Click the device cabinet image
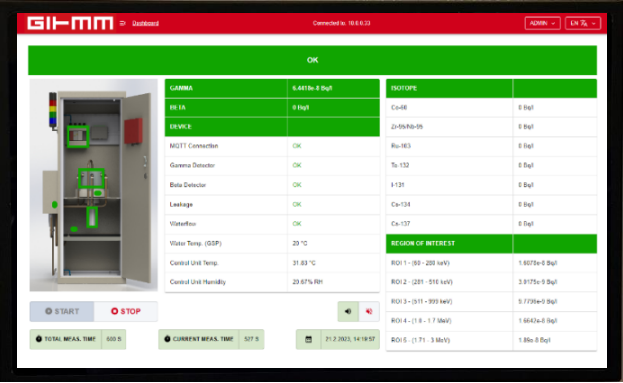Screen dimensions: 623x383 (94, 185)
